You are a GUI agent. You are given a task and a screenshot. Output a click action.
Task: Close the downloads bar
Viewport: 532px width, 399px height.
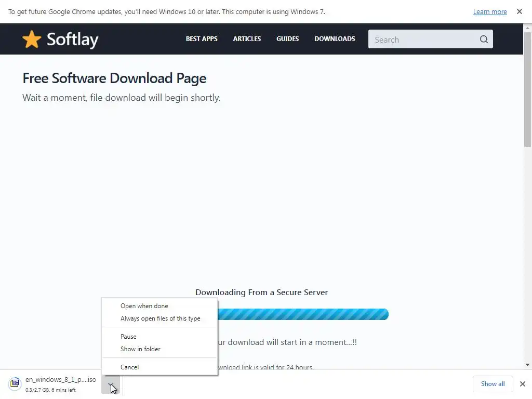click(x=523, y=384)
